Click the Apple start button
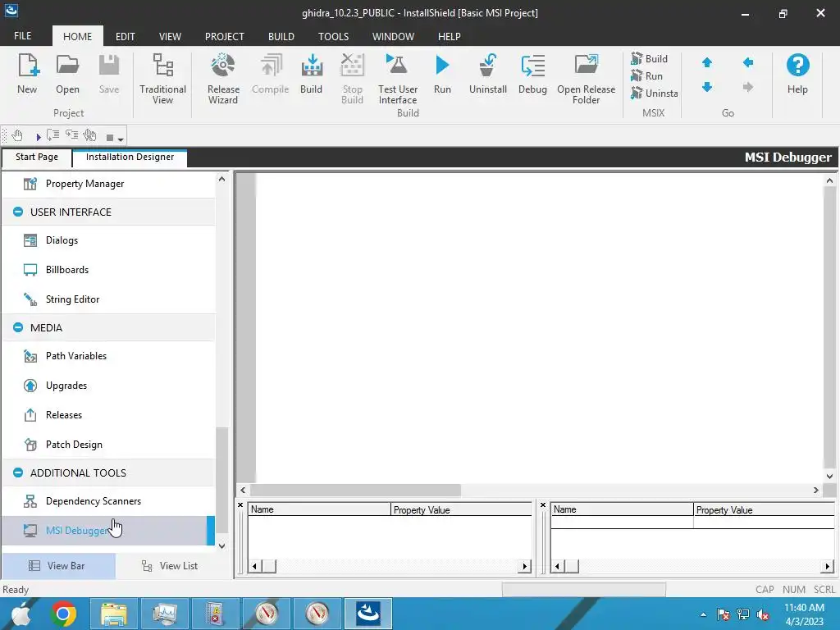Screen dimensions: 840x630 [21, 614]
